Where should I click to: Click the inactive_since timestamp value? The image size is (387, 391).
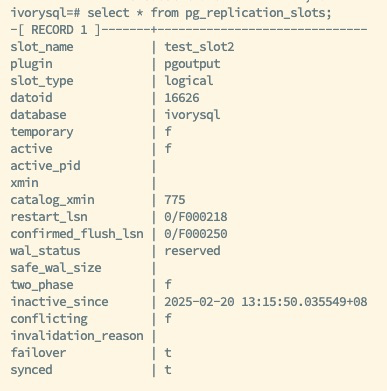tap(266, 302)
